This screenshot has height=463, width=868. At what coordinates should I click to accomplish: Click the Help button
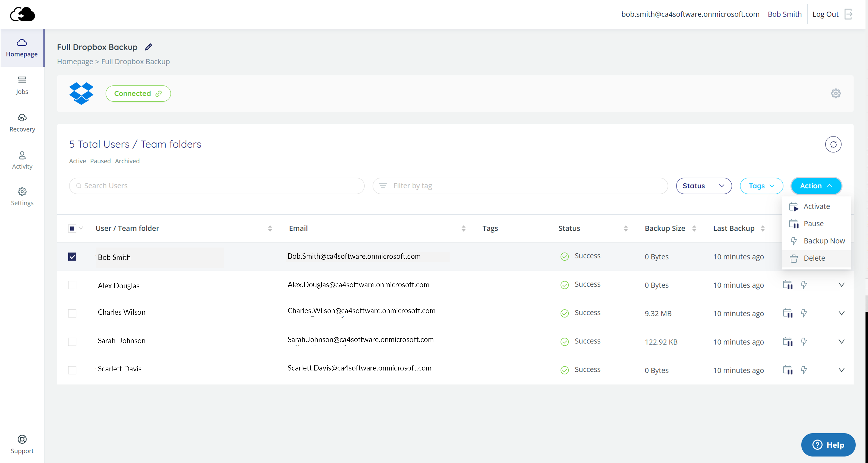click(x=828, y=445)
